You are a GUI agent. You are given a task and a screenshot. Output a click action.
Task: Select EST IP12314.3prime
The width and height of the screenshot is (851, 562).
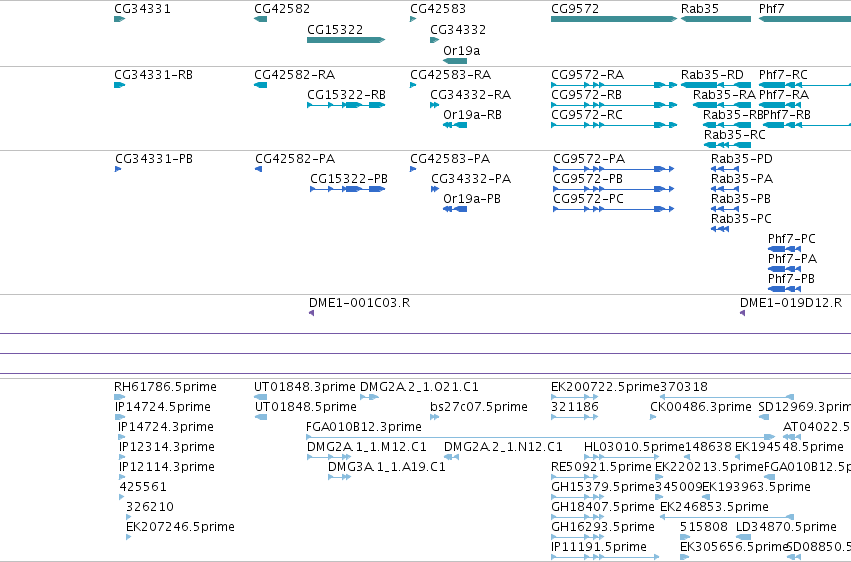pos(167,447)
